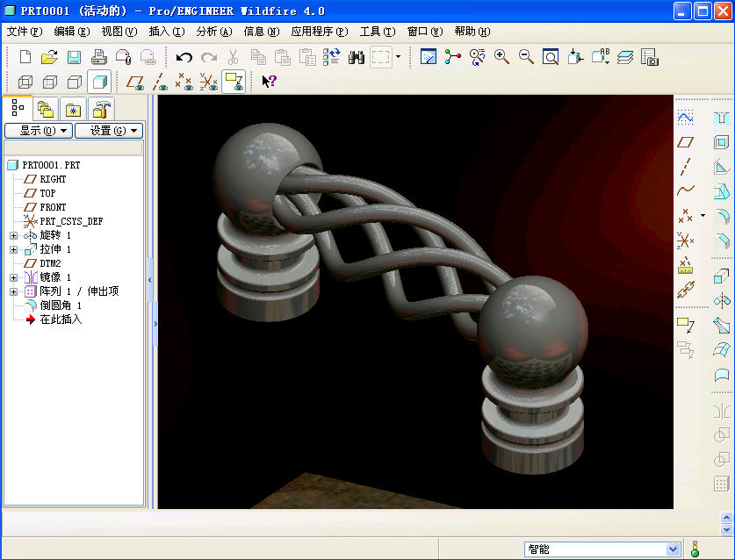The image size is (735, 560).
Task: Open the 显示 dropdown in model tree
Action: click(39, 131)
